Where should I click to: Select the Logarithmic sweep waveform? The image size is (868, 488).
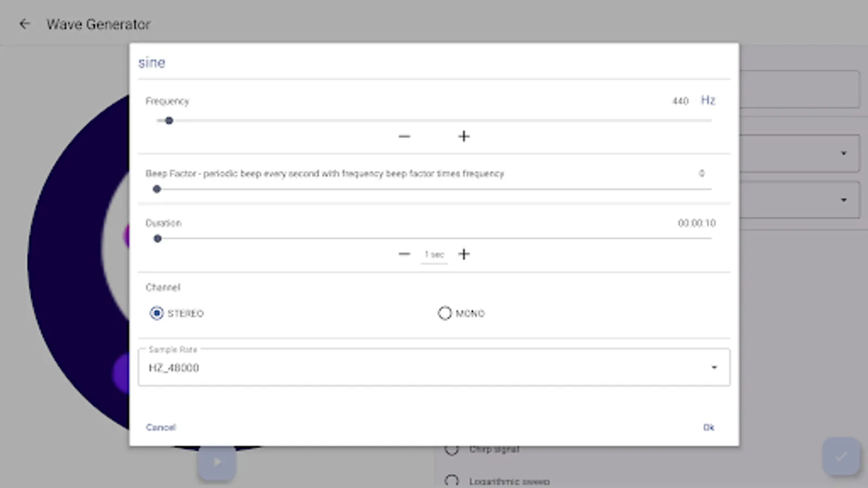(x=452, y=480)
